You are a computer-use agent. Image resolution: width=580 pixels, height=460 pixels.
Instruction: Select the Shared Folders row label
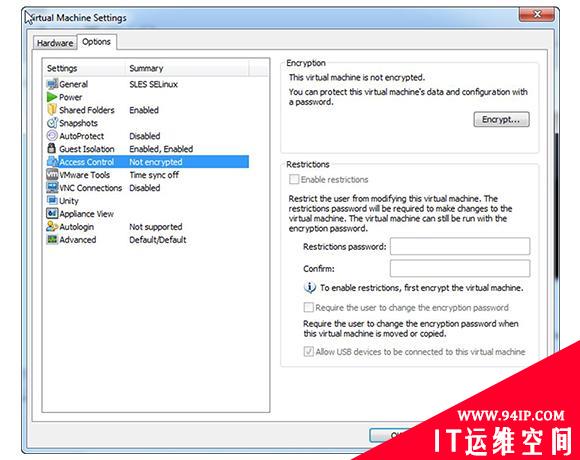click(x=87, y=110)
